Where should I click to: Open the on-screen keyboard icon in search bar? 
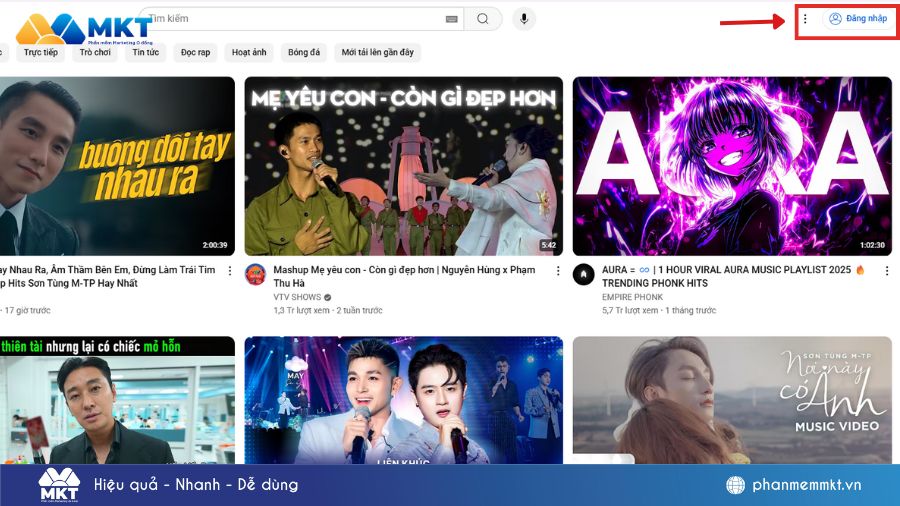point(452,19)
